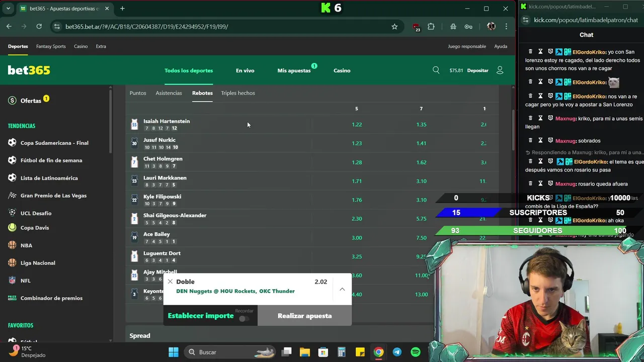The image size is (644, 362).
Task: Click the red extension icon with 23 badge
Action: tap(416, 27)
